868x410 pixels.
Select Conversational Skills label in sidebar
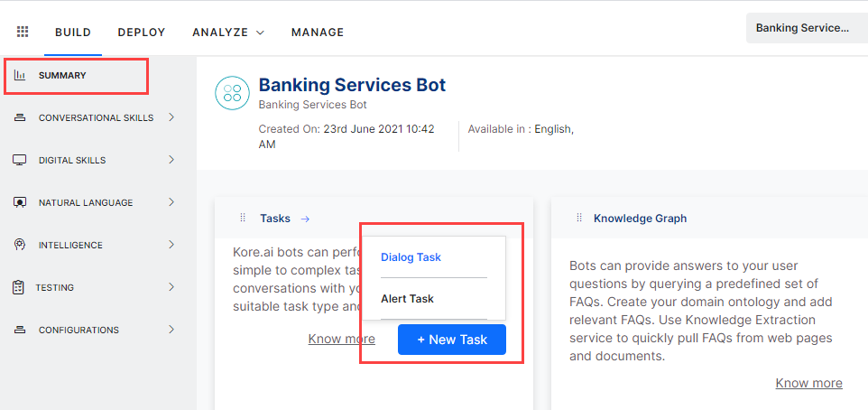(97, 118)
